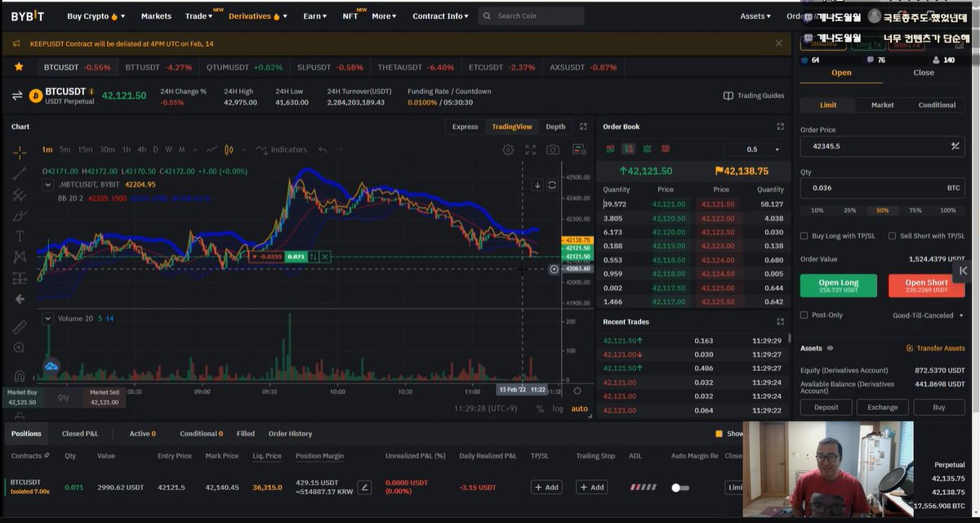Take a chart snapshot with camera icon

pos(553,150)
